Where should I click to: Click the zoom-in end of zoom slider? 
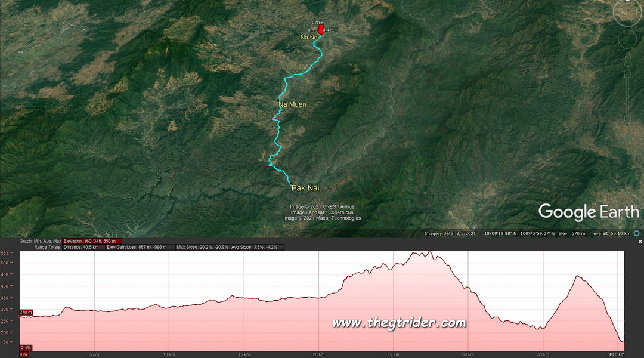click(627, 74)
